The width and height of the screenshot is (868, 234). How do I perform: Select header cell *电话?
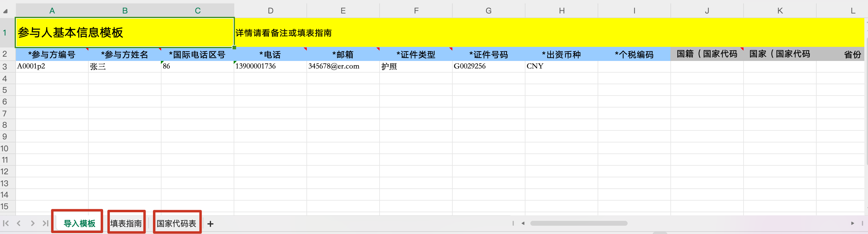click(270, 54)
